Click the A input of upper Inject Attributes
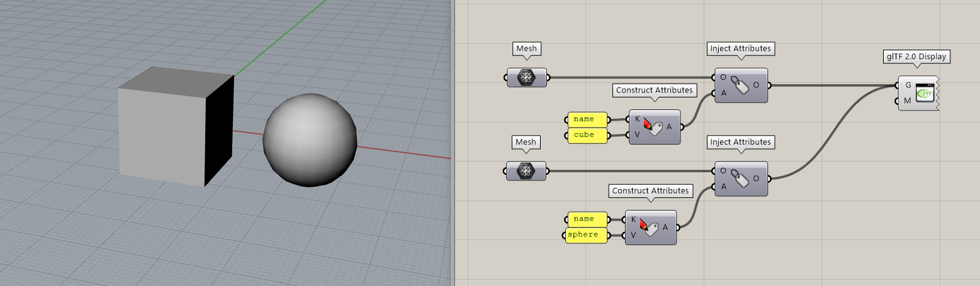This screenshot has width=980, height=286. pos(722,94)
